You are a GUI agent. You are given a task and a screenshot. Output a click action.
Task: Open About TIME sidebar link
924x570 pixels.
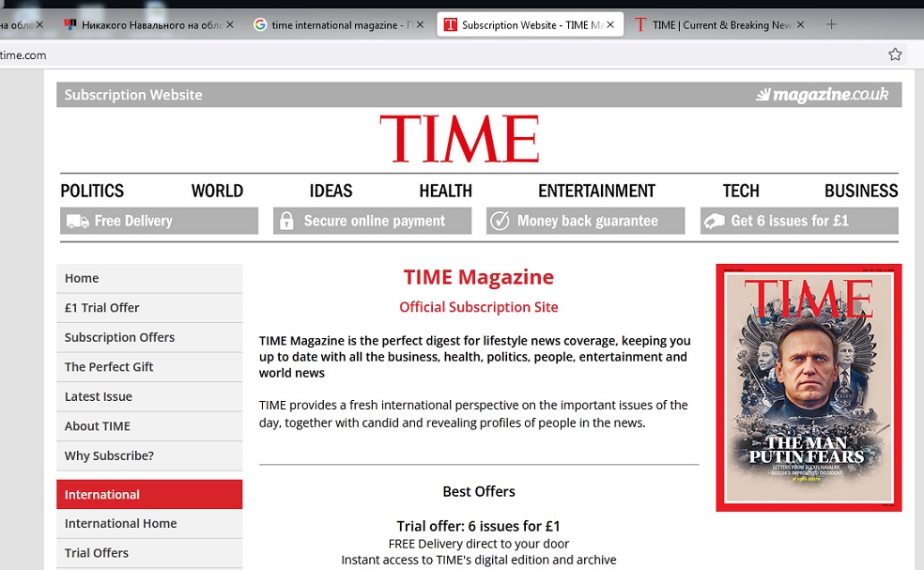pos(149,426)
